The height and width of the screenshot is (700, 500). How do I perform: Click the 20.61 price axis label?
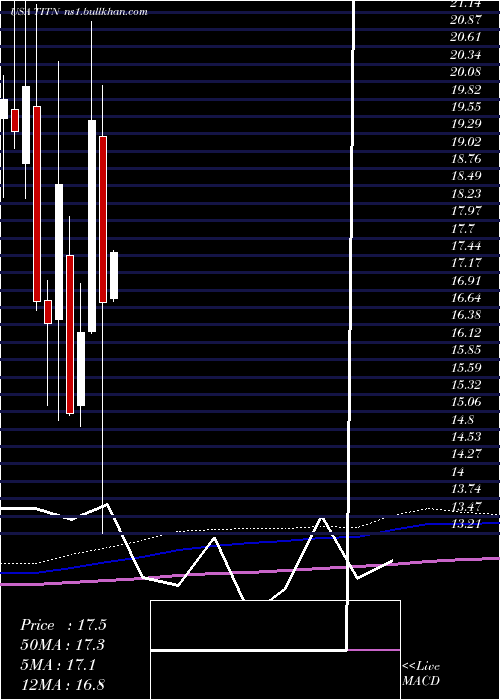(x=466, y=38)
